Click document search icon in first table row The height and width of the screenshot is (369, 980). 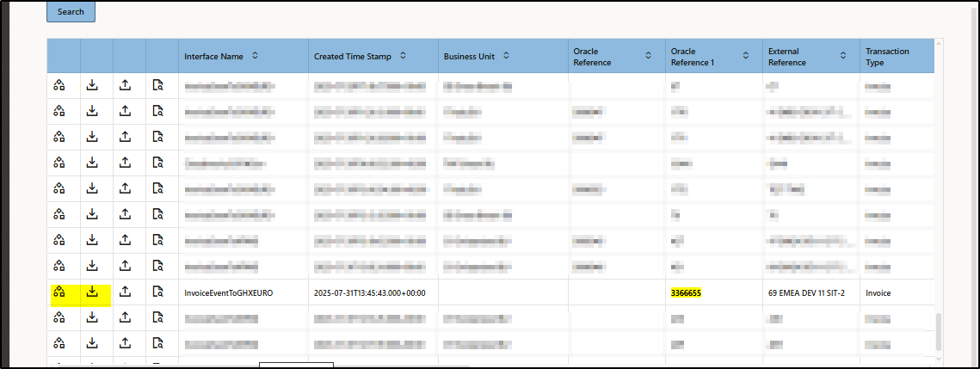pos(158,85)
